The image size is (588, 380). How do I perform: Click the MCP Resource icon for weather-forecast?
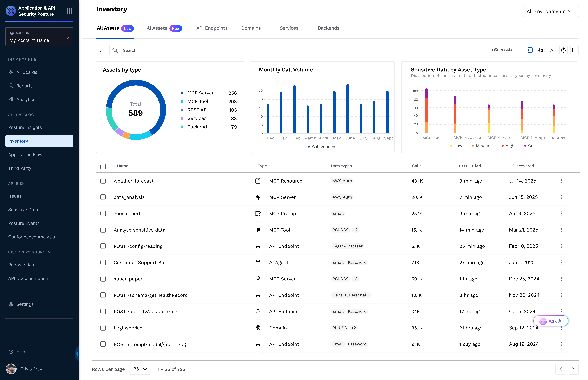click(258, 181)
